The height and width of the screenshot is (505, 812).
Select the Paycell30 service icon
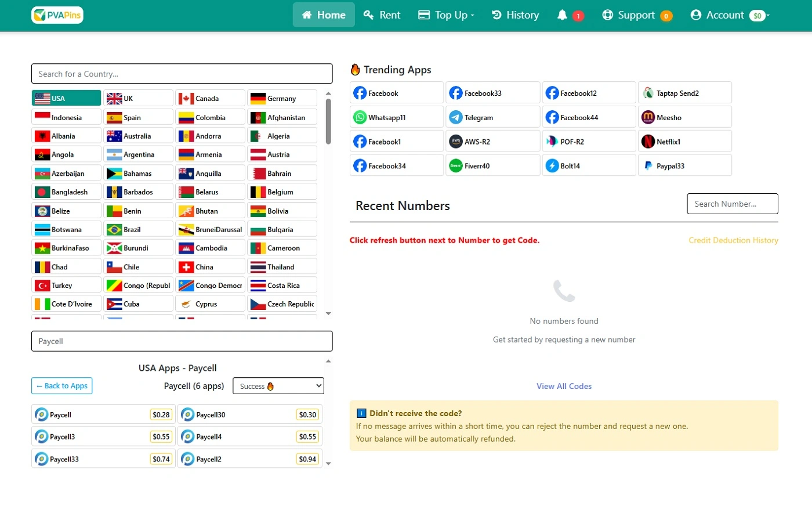coord(187,414)
